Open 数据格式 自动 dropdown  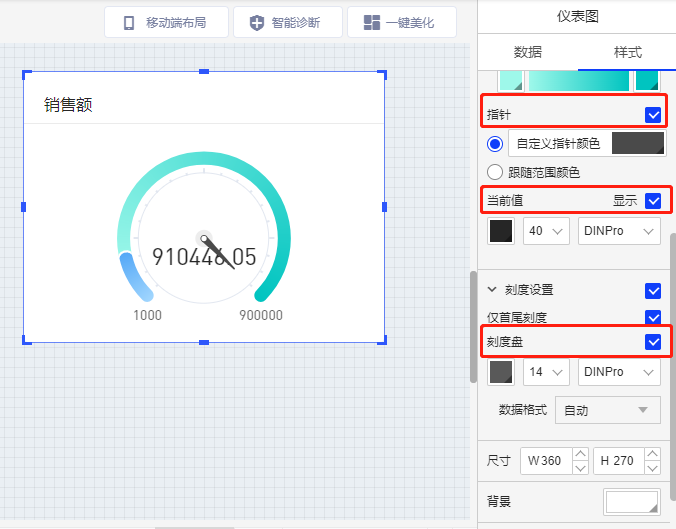click(607, 410)
